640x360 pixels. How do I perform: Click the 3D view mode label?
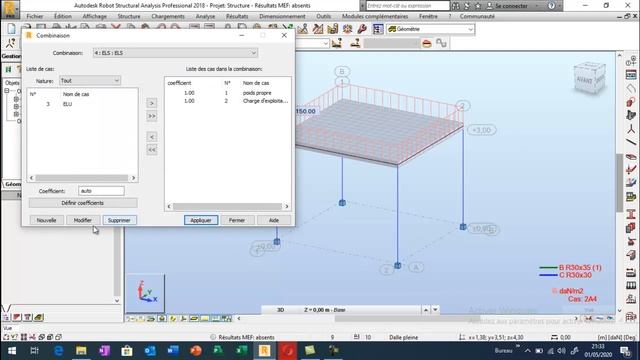click(280, 310)
